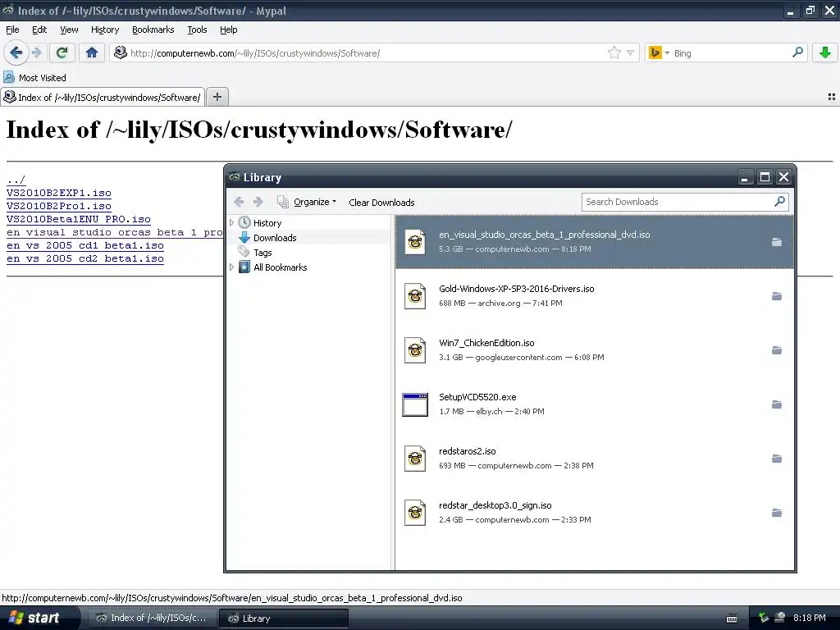Open the Edit menu

39,30
